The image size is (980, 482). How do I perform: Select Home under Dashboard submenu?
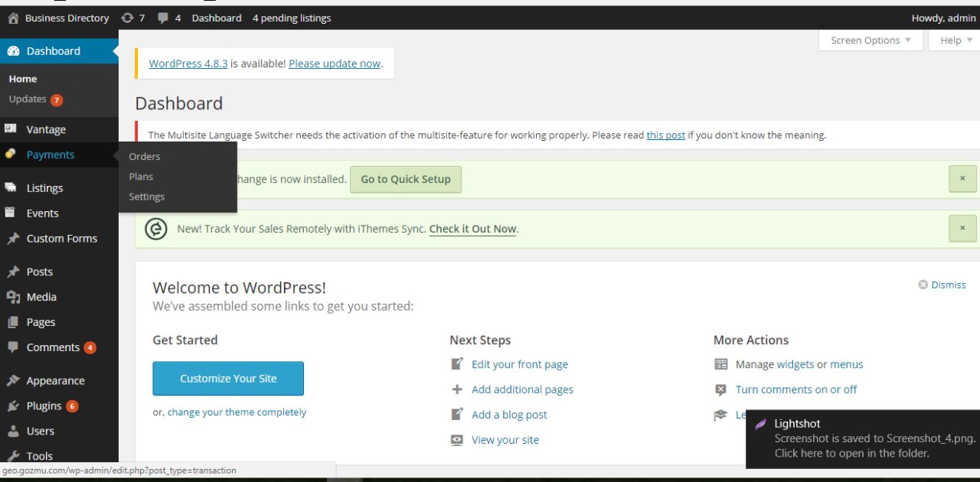pyautogui.click(x=23, y=79)
